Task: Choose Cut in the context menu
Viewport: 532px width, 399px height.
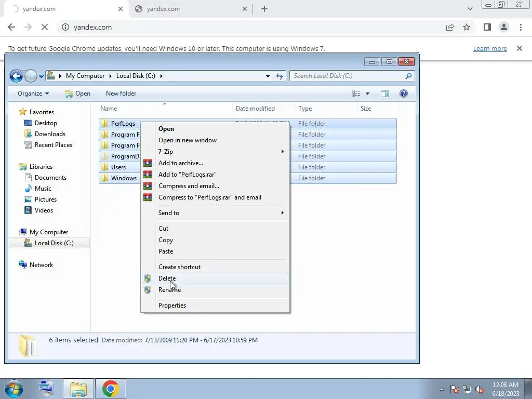Action: [x=215, y=229]
